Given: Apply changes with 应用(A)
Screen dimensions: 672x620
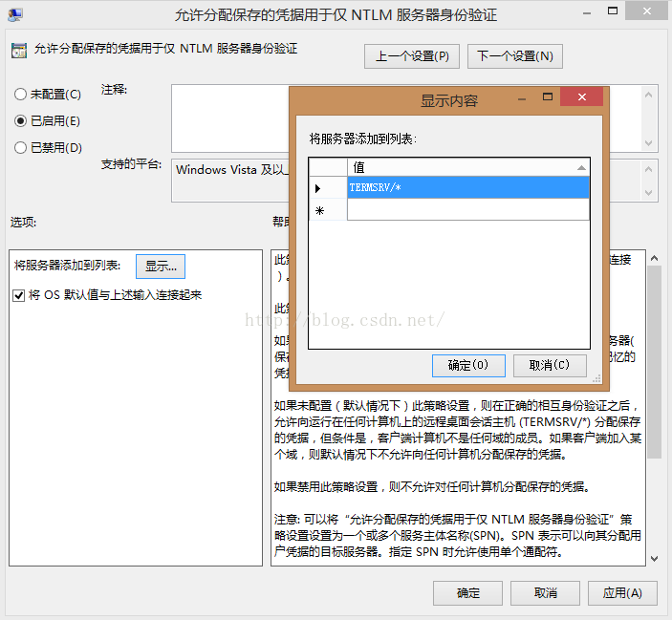Looking at the screenshot, I should coord(622,593).
